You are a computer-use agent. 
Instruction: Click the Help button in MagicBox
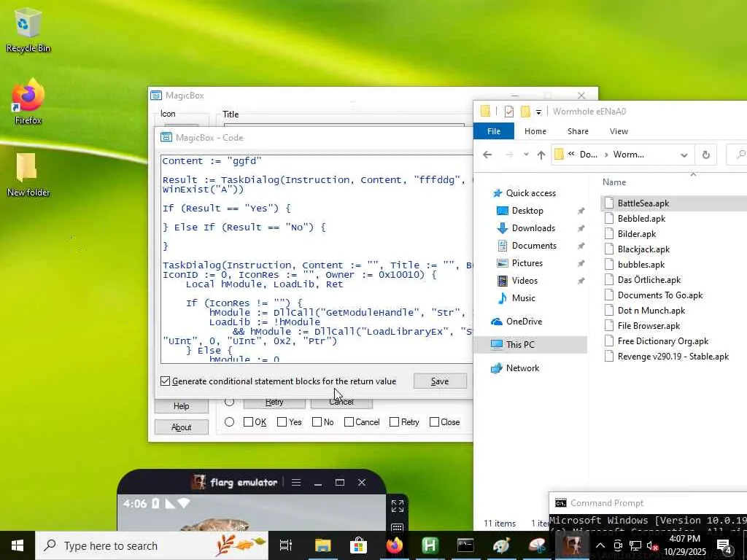click(181, 406)
